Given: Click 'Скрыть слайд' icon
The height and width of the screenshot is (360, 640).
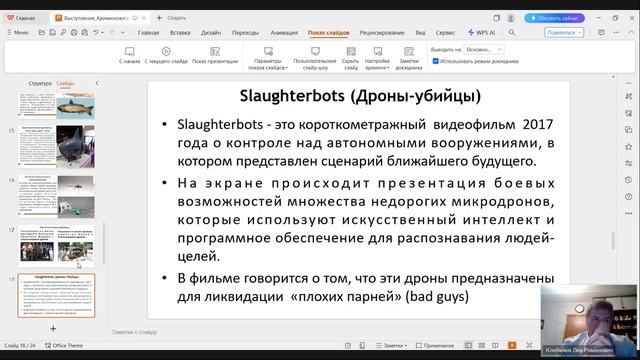Looking at the screenshot, I should pyautogui.click(x=351, y=51).
